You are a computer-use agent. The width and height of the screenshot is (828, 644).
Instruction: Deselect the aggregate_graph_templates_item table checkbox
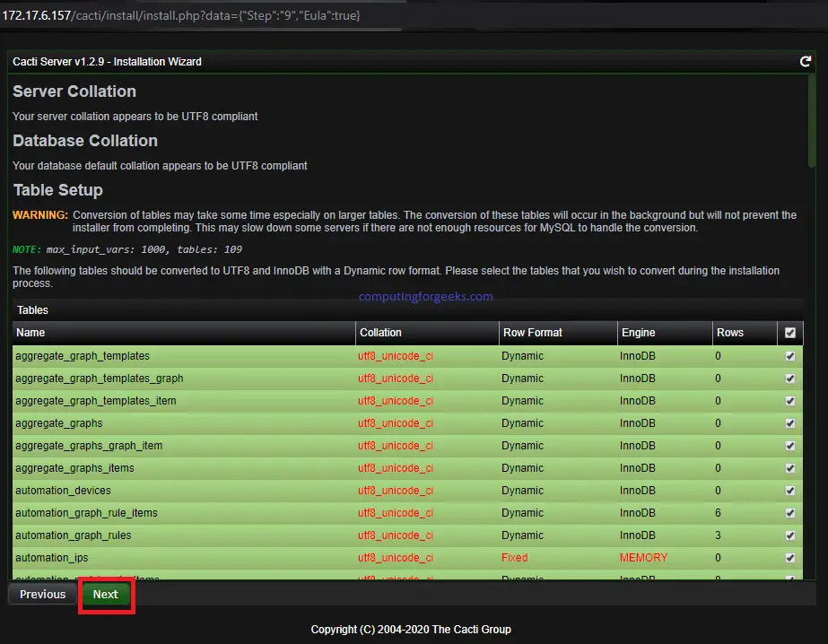pos(790,401)
